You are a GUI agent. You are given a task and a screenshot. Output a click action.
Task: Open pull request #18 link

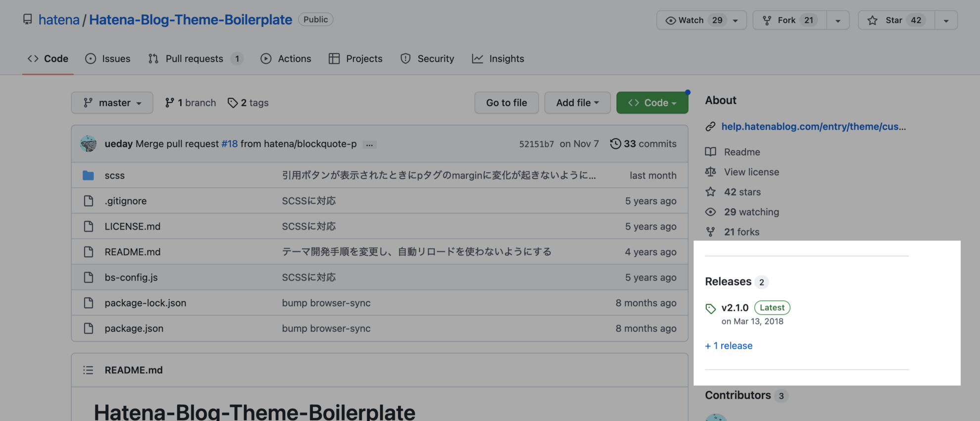(229, 143)
